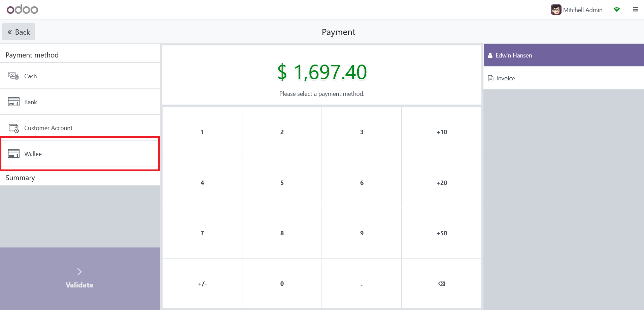
Task: Toggle sign with the +/- key
Action: click(202, 284)
